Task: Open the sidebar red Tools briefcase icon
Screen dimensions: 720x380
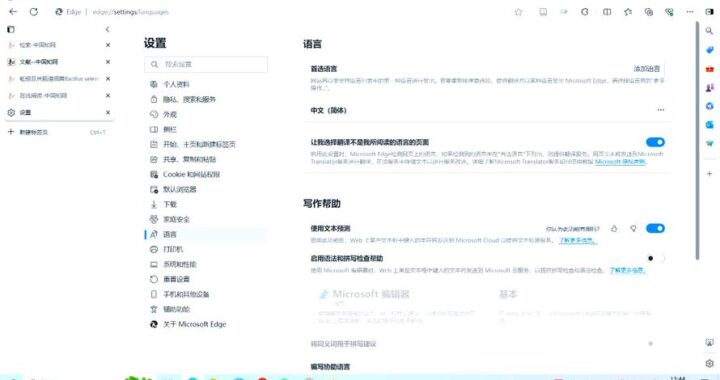Action: point(709,69)
